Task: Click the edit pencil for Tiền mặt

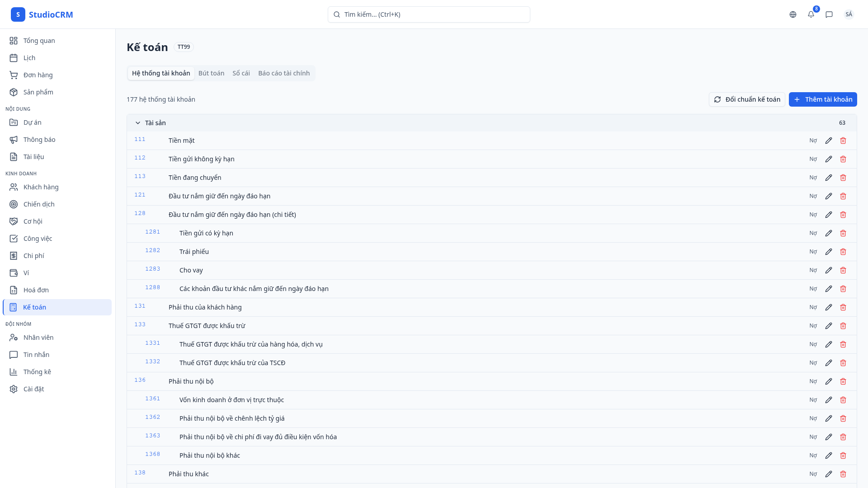Action: click(829, 141)
